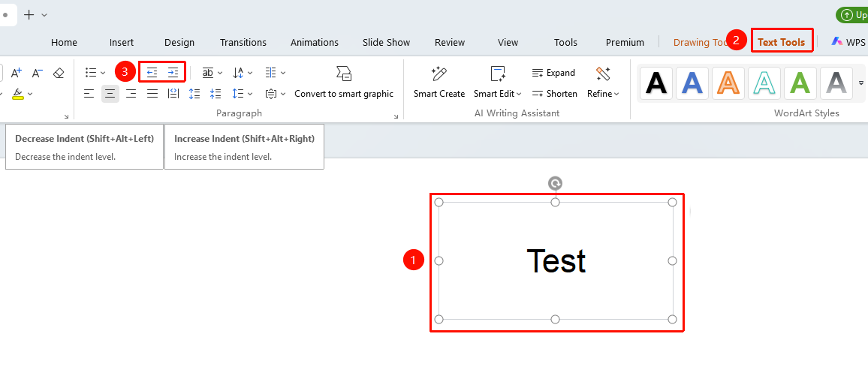Decrease font size with A- icon
The height and width of the screenshot is (376, 868).
point(37,73)
